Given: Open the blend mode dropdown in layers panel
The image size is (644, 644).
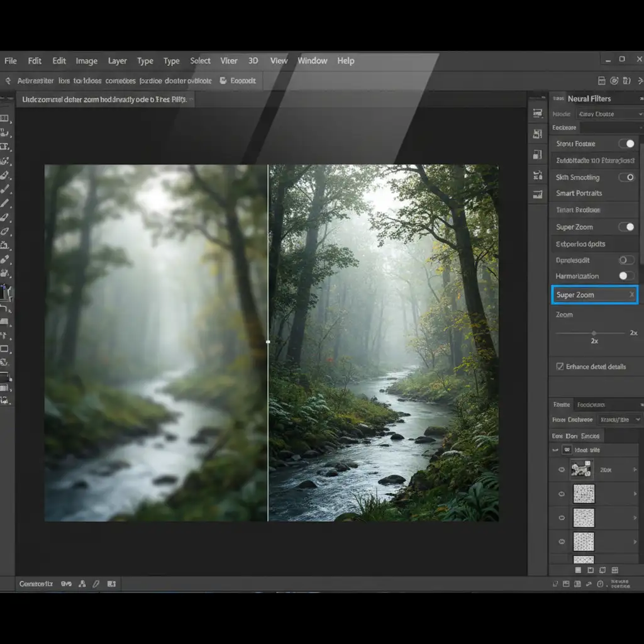Looking at the screenshot, I should click(619, 419).
